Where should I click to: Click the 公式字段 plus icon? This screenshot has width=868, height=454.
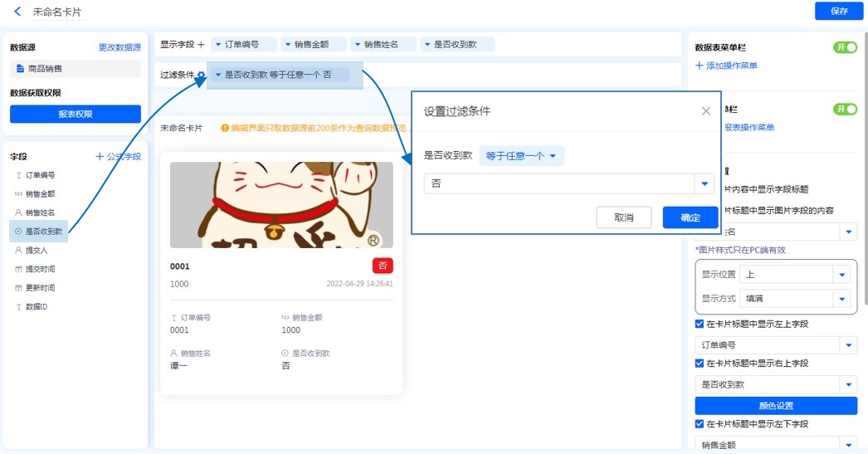(100, 156)
